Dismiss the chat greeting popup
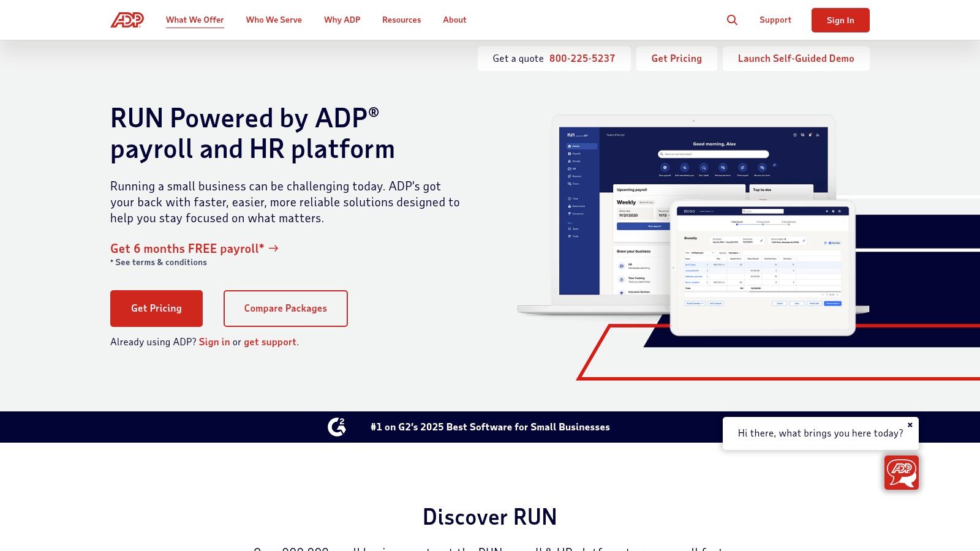Screen dimensions: 980x551 tap(910, 424)
